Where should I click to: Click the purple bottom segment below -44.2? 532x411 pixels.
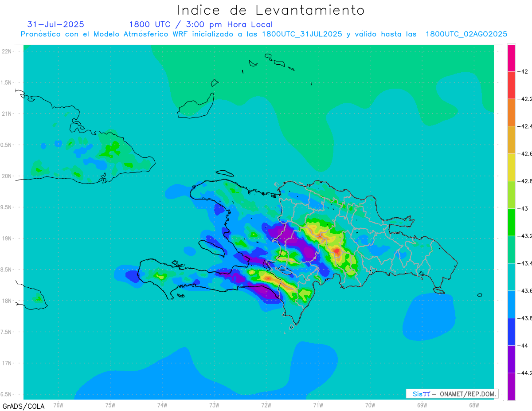click(511, 387)
